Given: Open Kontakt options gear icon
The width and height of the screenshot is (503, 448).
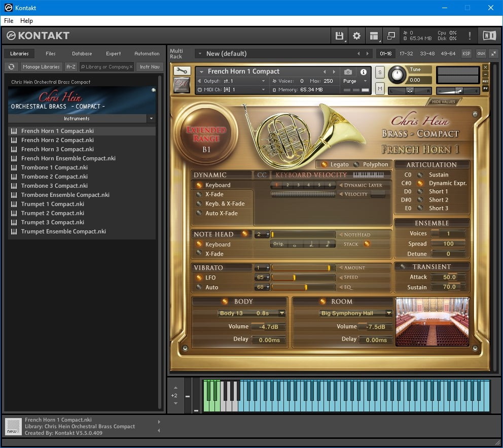Looking at the screenshot, I should (x=356, y=36).
